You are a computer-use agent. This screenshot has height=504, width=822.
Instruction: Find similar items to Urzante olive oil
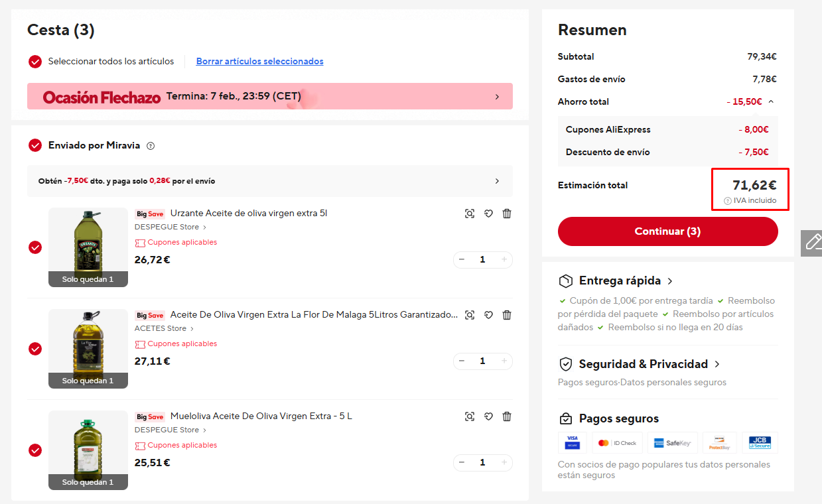[470, 214]
